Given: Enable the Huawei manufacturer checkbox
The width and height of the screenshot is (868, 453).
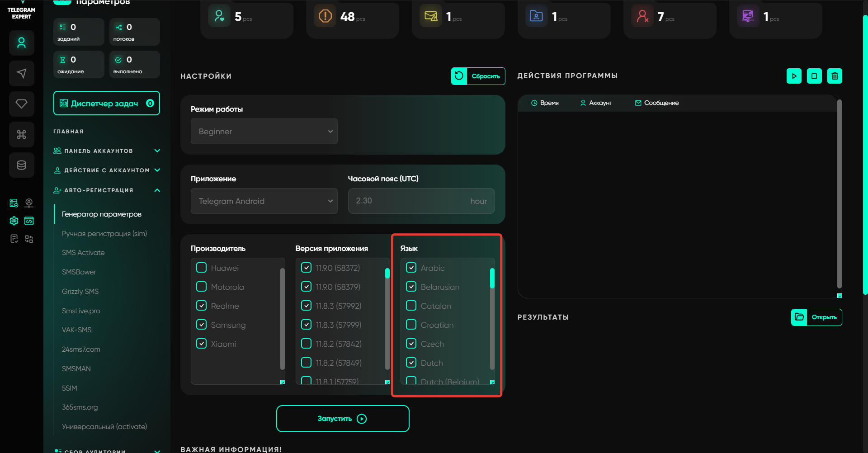Looking at the screenshot, I should click(202, 268).
